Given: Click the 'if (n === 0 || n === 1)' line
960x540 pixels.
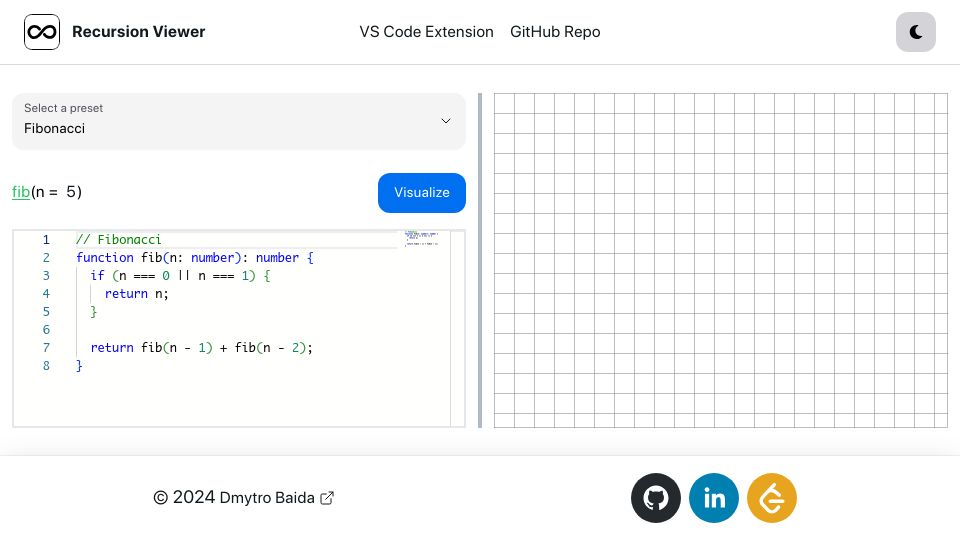Looking at the screenshot, I should [181, 276].
